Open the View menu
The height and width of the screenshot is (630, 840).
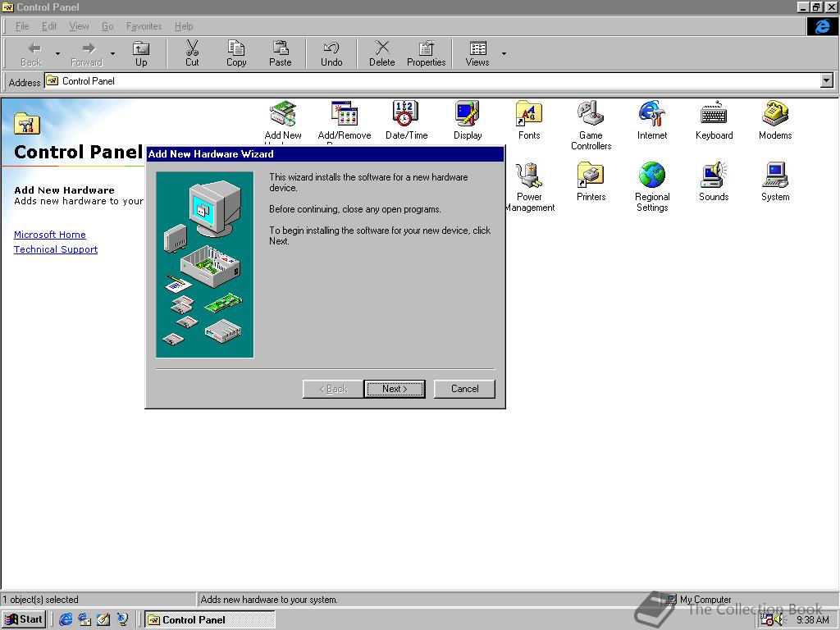pyautogui.click(x=79, y=26)
